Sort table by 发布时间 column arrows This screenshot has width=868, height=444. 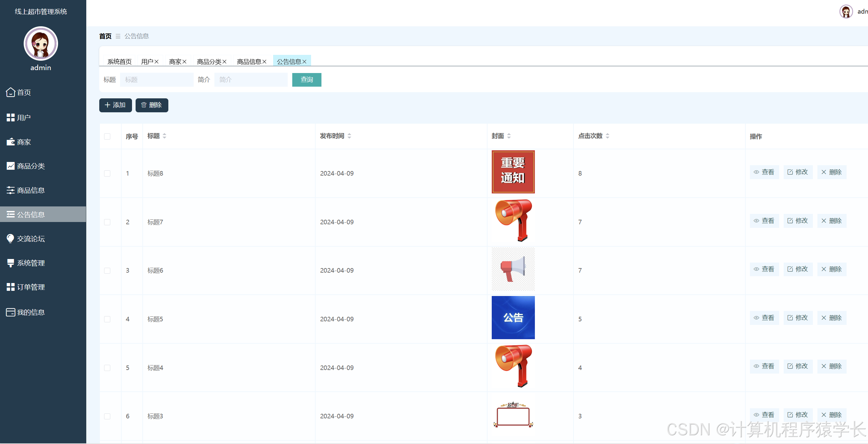click(x=349, y=136)
